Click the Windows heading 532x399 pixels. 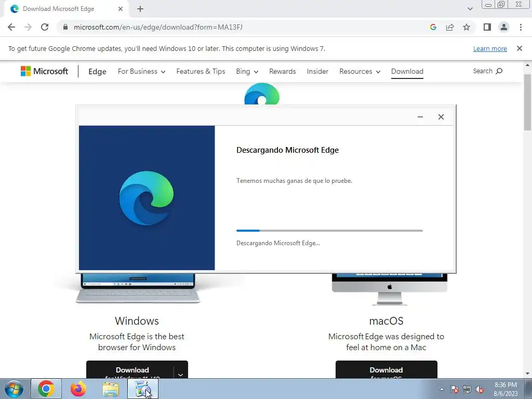point(137,321)
